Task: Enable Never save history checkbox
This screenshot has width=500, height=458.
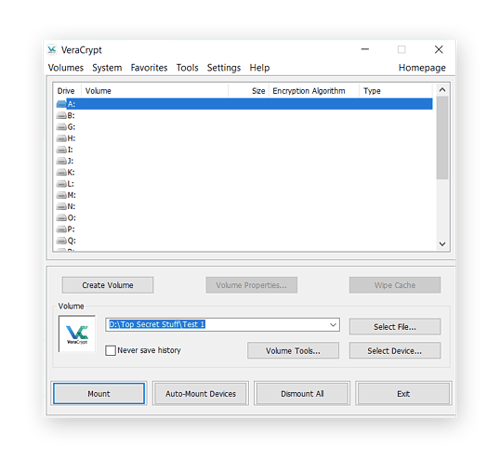Action: click(x=110, y=351)
